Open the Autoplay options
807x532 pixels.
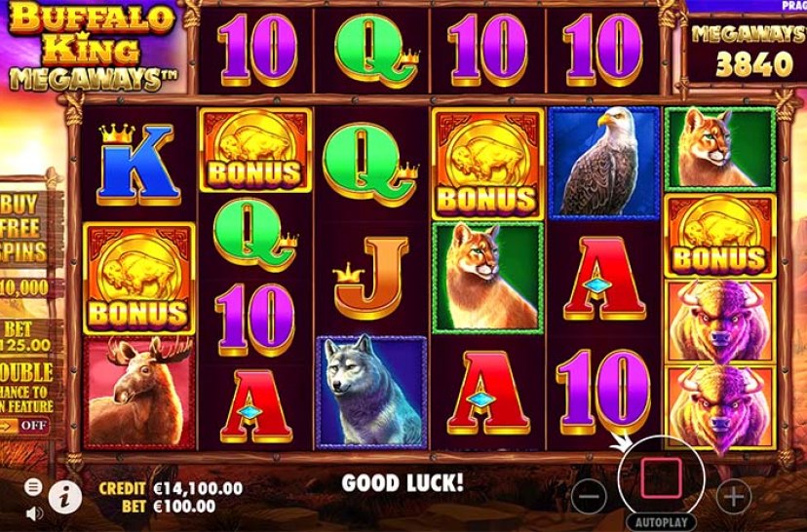661,522
